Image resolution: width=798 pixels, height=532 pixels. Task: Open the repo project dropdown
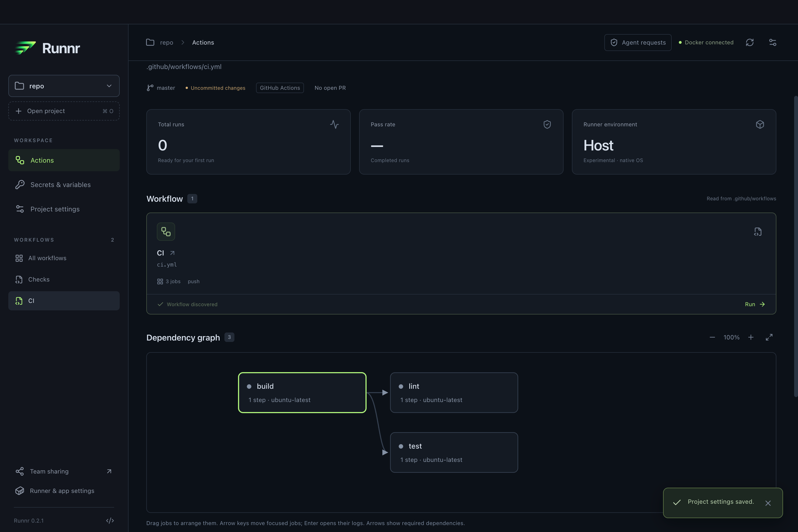(x=64, y=86)
